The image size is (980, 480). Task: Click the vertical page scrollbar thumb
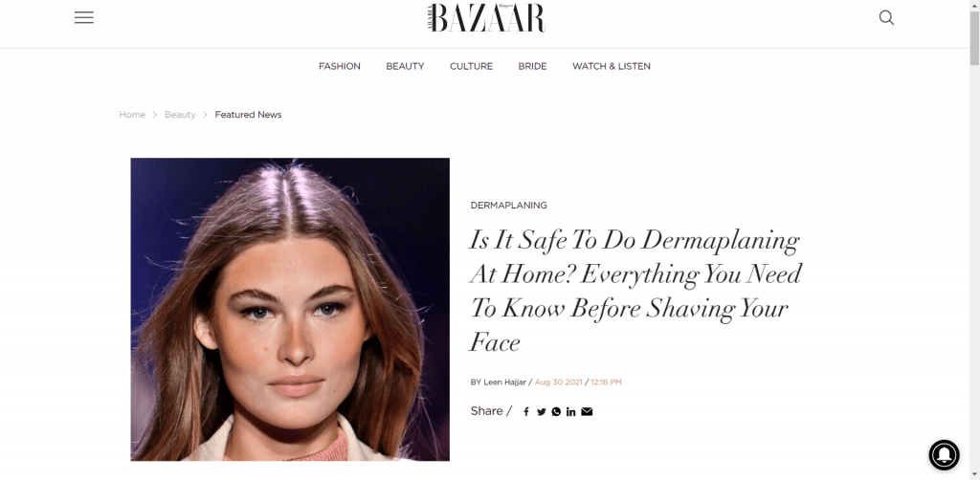coord(974,37)
